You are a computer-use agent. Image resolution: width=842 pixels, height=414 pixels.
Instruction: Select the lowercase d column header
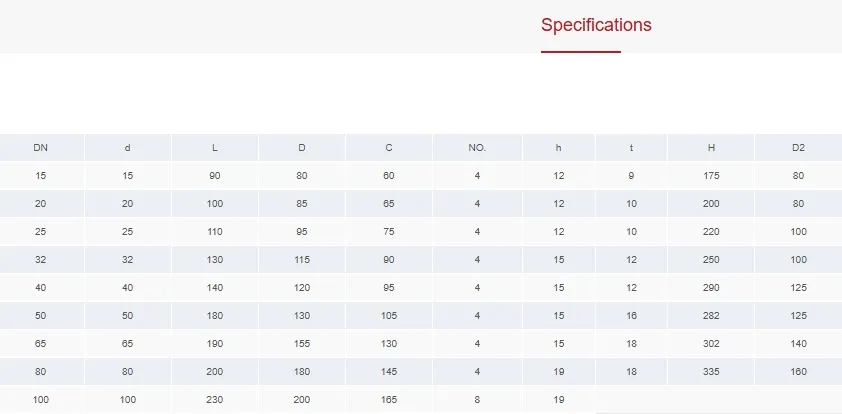[x=127, y=148]
